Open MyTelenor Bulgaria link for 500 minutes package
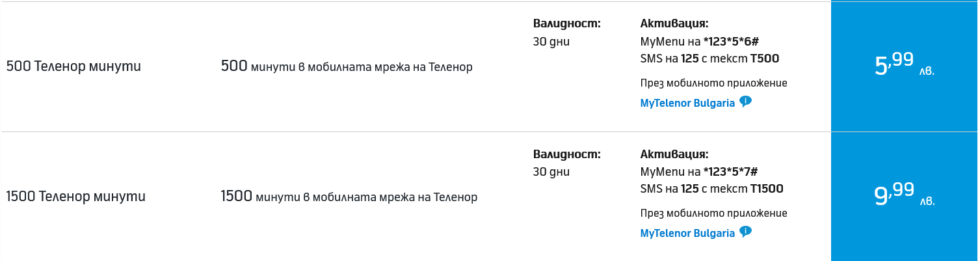The height and width of the screenshot is (261, 980). [x=687, y=103]
